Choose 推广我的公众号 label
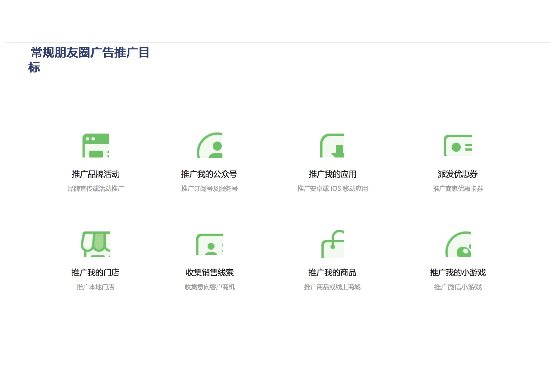 [209, 174]
